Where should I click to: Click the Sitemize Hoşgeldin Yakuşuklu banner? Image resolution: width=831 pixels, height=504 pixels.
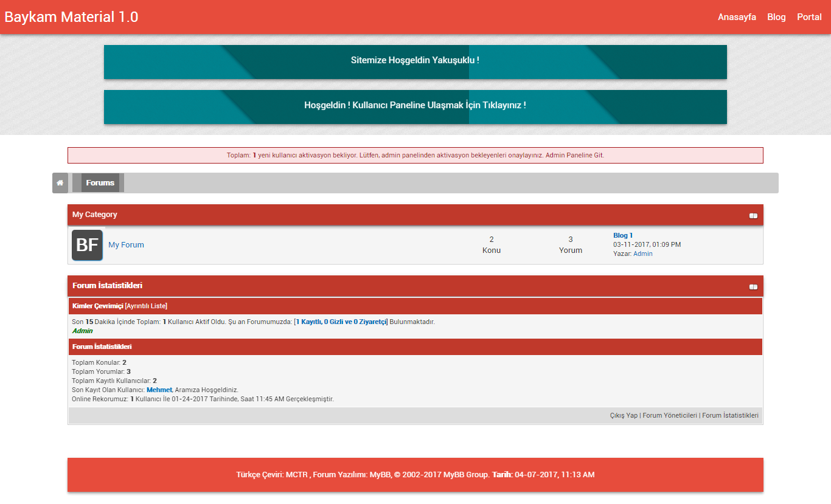click(x=415, y=61)
